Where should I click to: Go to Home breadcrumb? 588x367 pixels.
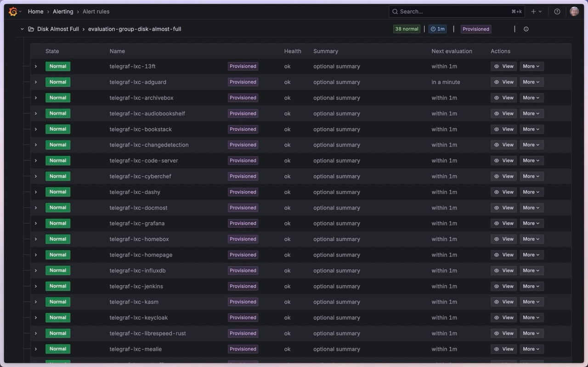click(35, 11)
